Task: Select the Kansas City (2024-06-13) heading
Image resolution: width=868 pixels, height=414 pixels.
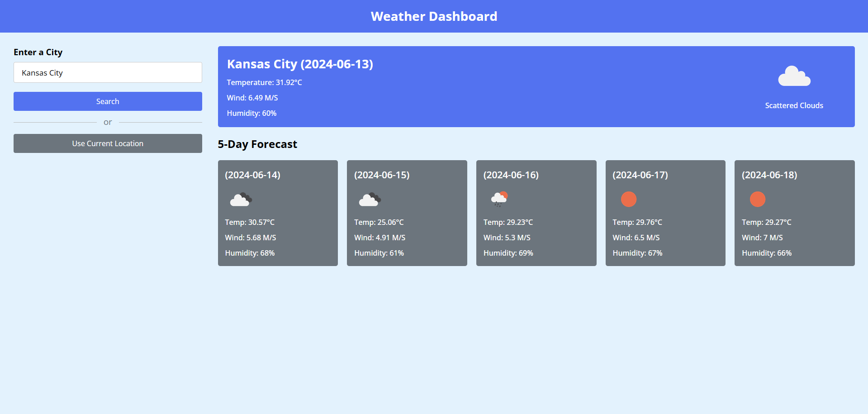Action: pos(300,64)
